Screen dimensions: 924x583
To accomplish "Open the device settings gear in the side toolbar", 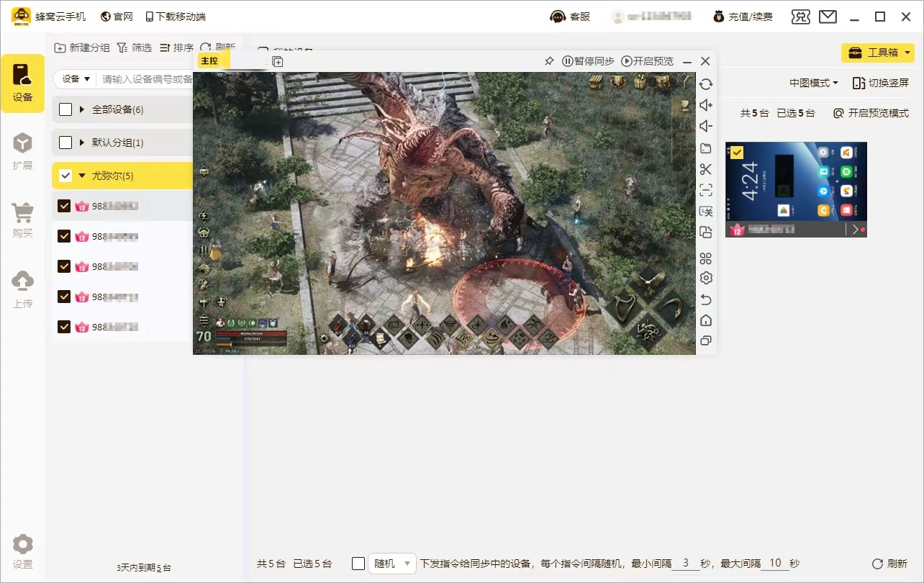I will click(706, 278).
